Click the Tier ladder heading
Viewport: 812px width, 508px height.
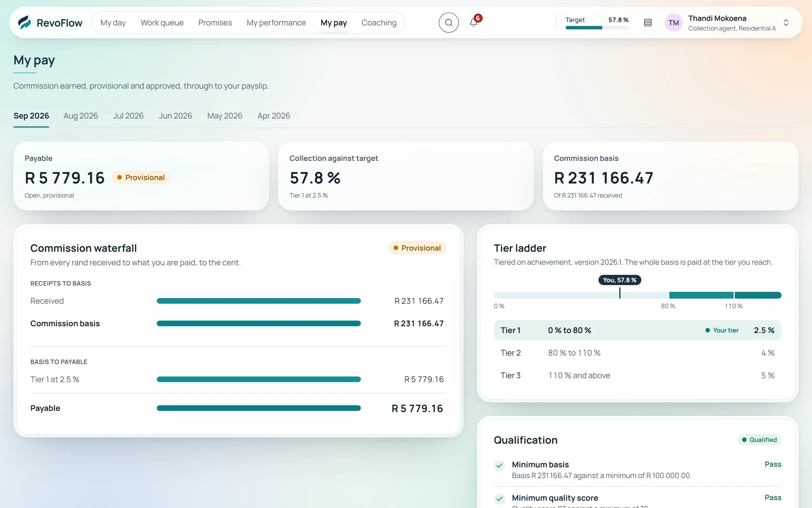click(x=520, y=248)
